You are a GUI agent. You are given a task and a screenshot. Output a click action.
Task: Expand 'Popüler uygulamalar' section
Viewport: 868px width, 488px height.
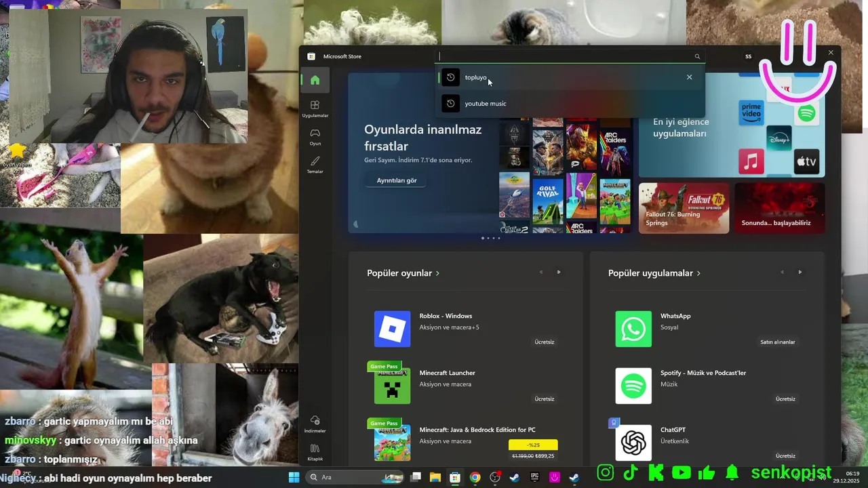[654, 273]
